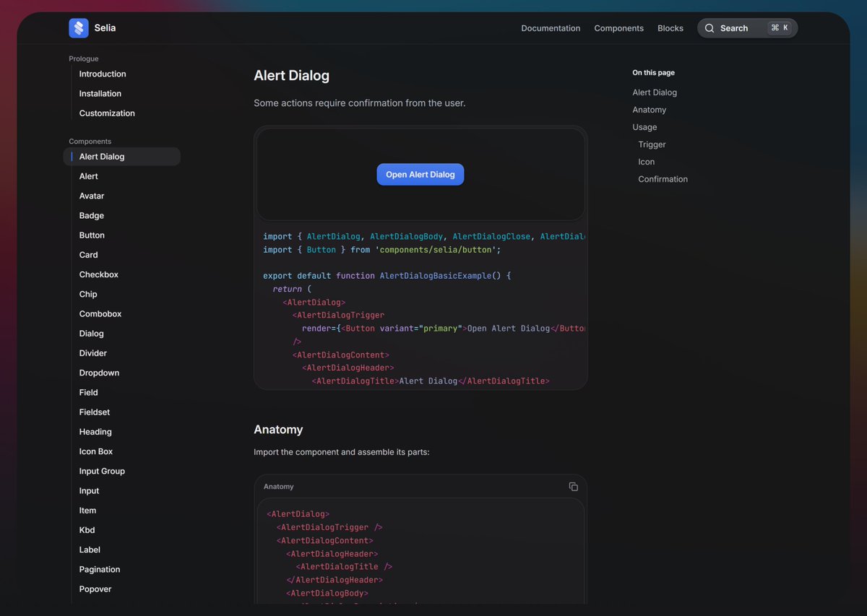This screenshot has width=867, height=616.
Task: Select Pagination in the sidebar
Action: pyautogui.click(x=100, y=569)
